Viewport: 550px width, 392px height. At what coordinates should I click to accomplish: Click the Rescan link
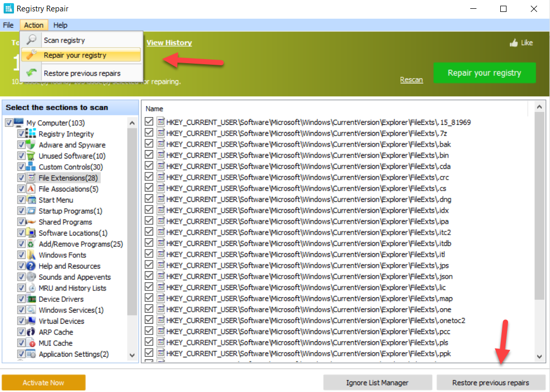[x=411, y=80]
